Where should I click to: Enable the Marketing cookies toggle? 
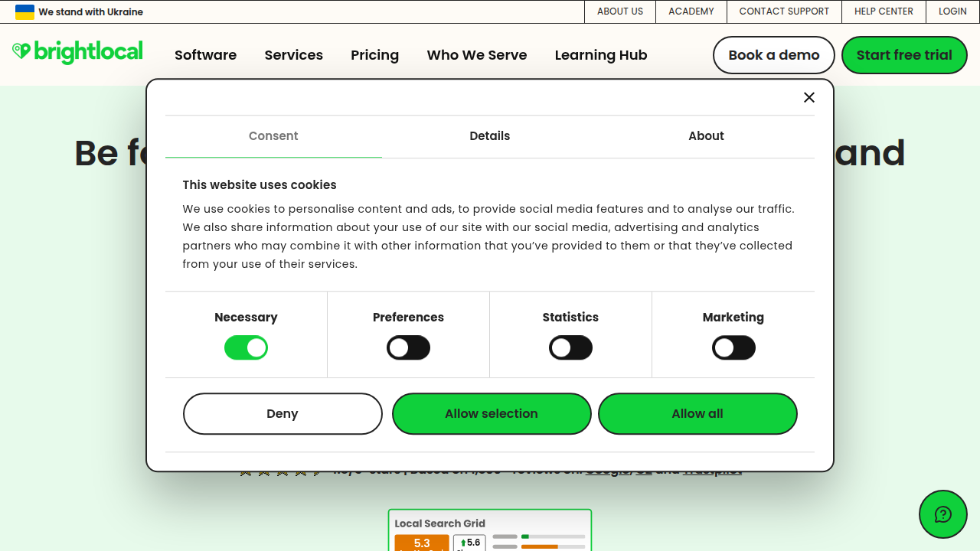(x=733, y=347)
